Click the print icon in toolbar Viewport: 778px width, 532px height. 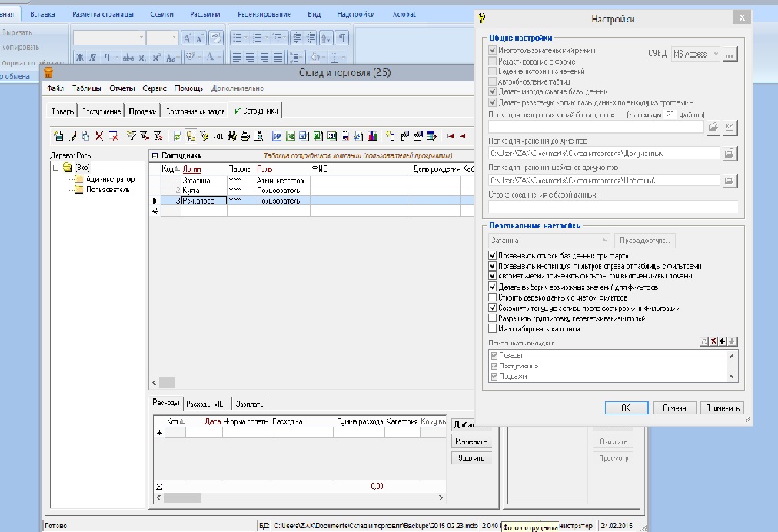point(246,136)
